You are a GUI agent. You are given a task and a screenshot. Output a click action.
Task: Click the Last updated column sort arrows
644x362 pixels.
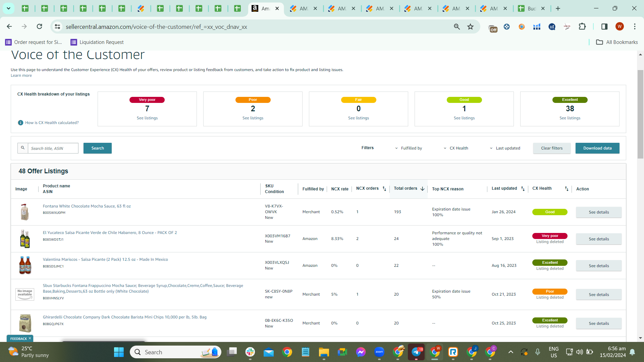coord(523,189)
